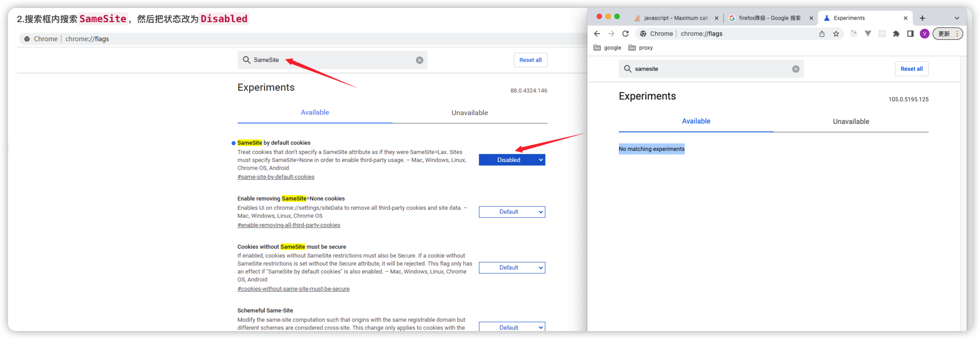Image resolution: width=980 pixels, height=339 pixels.
Task: Reload the chrome://flags page
Action: [x=625, y=34]
